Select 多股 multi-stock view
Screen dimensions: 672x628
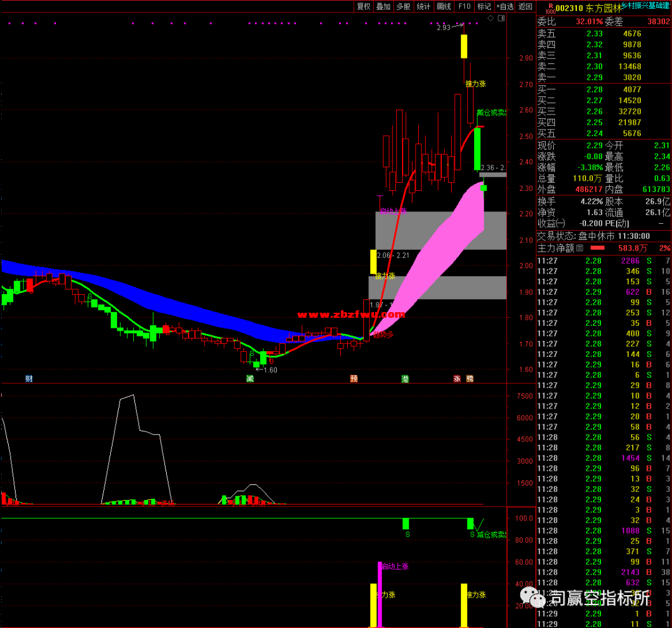[403, 6]
